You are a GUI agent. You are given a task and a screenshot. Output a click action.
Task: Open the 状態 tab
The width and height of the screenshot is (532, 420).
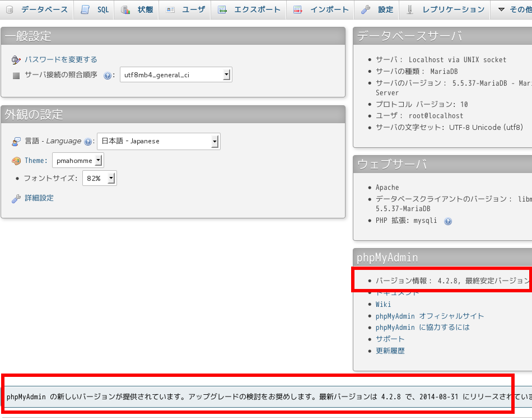pyautogui.click(x=144, y=10)
